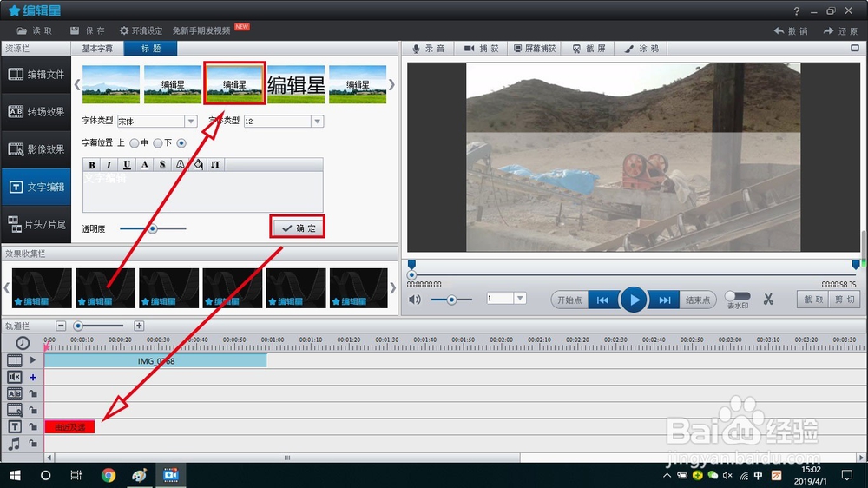Open 环境设定 settings

[x=141, y=30]
